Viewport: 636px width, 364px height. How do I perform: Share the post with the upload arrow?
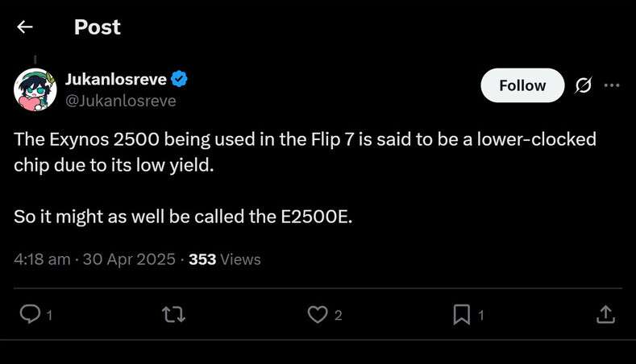click(x=605, y=315)
